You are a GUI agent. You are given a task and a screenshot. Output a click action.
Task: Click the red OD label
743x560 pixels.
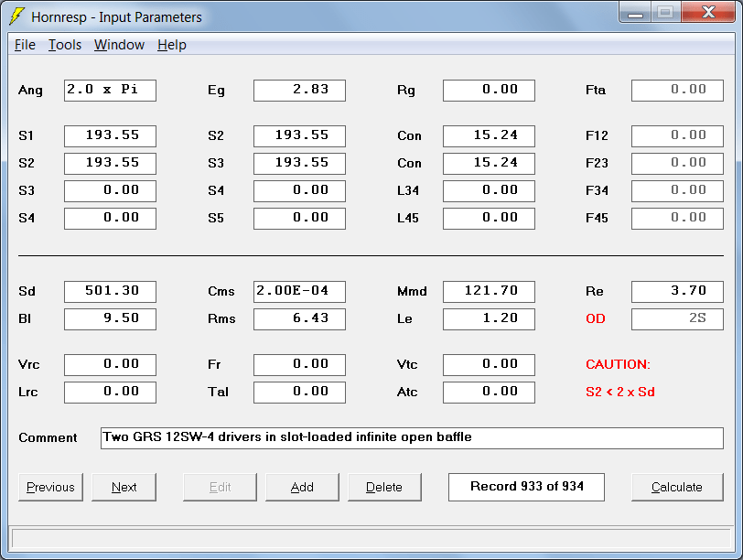[596, 318]
